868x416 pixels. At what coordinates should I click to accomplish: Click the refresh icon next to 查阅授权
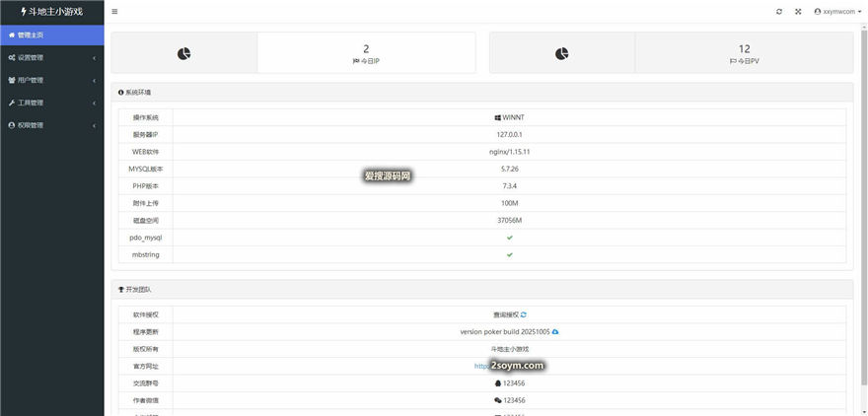tap(524, 314)
